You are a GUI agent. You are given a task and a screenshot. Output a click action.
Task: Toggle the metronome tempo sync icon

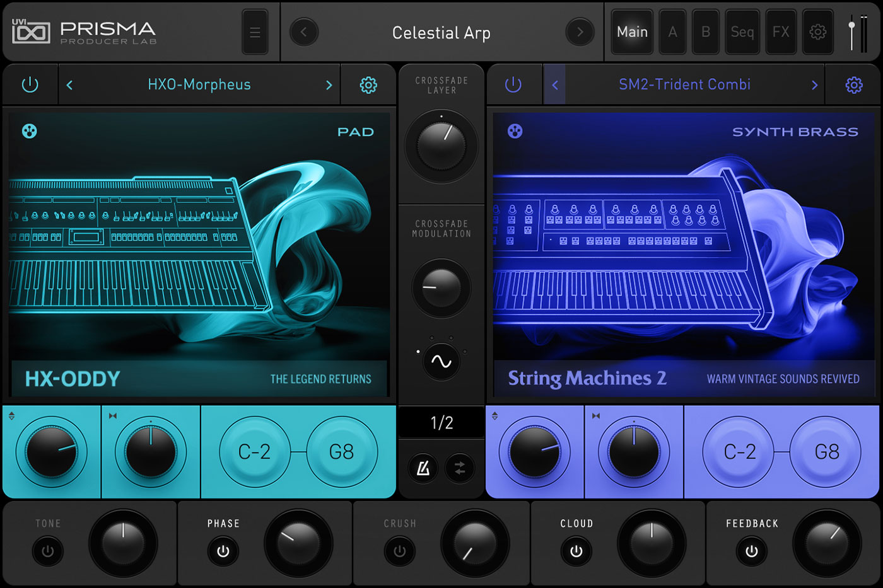point(423,468)
